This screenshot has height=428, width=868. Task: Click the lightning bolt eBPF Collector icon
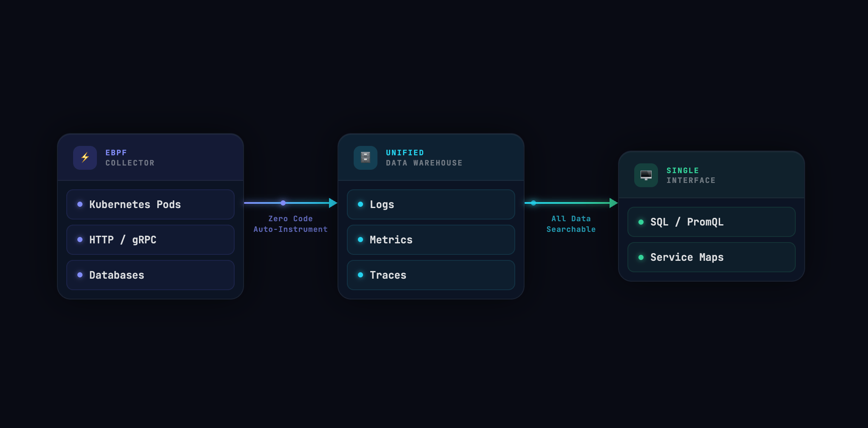85,157
